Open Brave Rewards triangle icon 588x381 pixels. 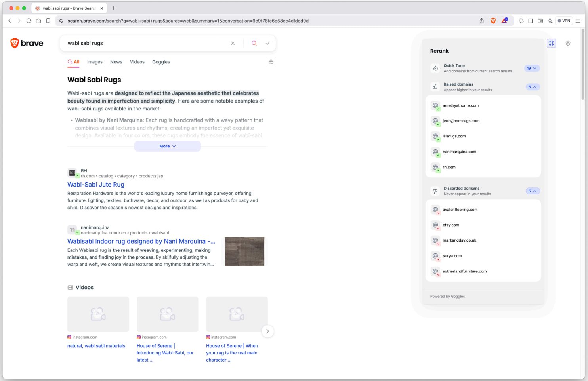coord(504,21)
